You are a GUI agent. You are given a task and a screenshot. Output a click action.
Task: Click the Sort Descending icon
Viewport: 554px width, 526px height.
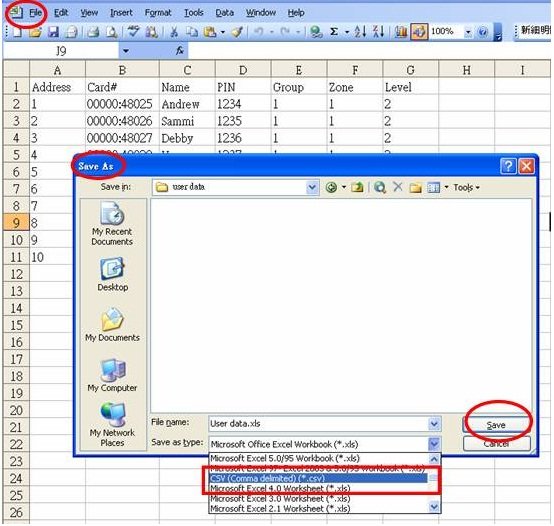pyautogui.click(x=378, y=32)
